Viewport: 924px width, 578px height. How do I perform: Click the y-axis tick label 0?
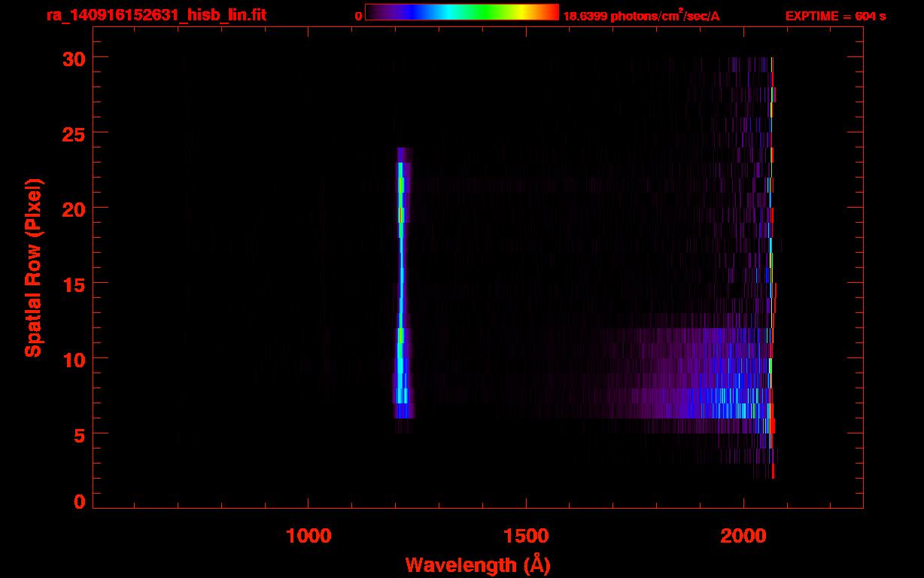pos(79,502)
